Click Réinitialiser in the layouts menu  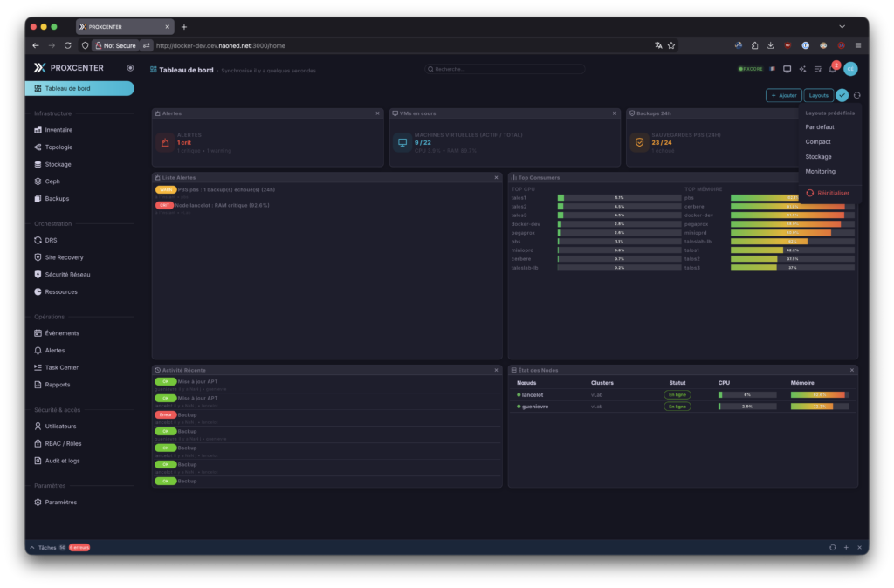click(x=832, y=193)
